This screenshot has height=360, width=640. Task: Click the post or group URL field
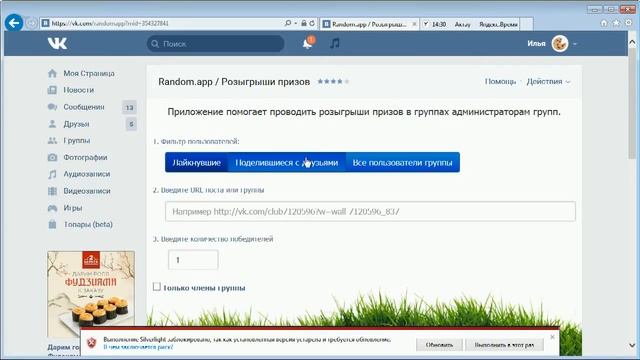coord(370,211)
